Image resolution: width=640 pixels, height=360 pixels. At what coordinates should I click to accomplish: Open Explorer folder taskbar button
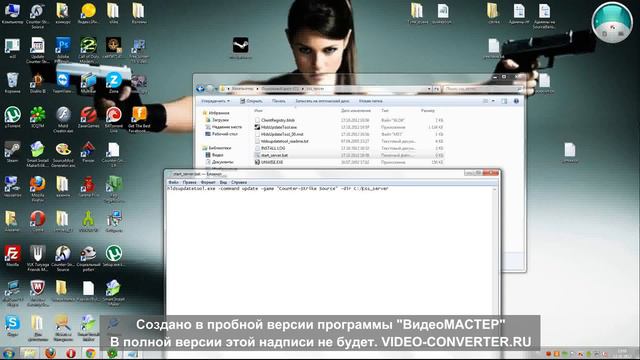(29, 353)
